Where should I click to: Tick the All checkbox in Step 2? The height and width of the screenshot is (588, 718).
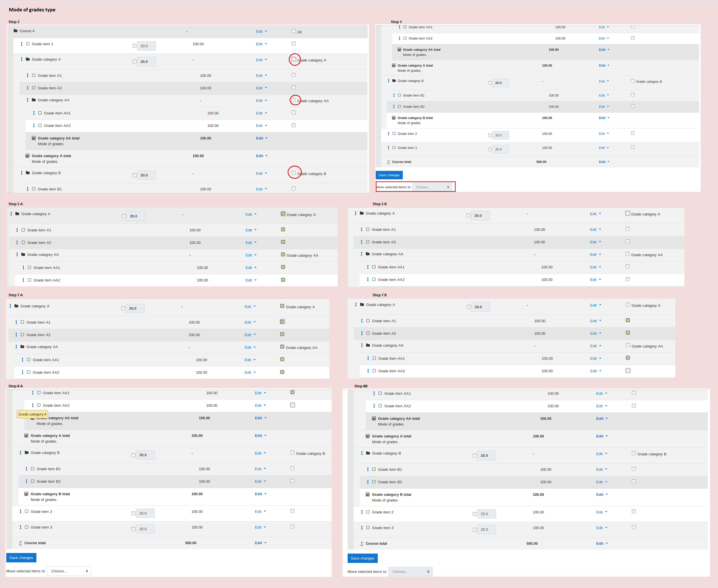click(x=294, y=31)
